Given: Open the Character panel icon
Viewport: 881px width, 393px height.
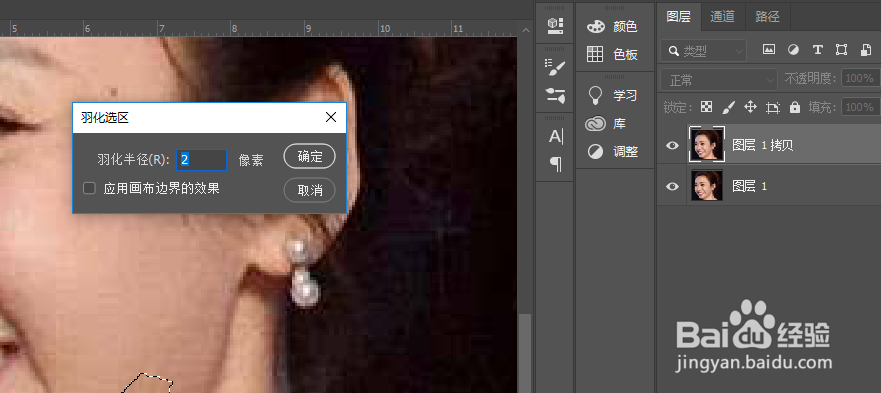Looking at the screenshot, I should point(555,137).
